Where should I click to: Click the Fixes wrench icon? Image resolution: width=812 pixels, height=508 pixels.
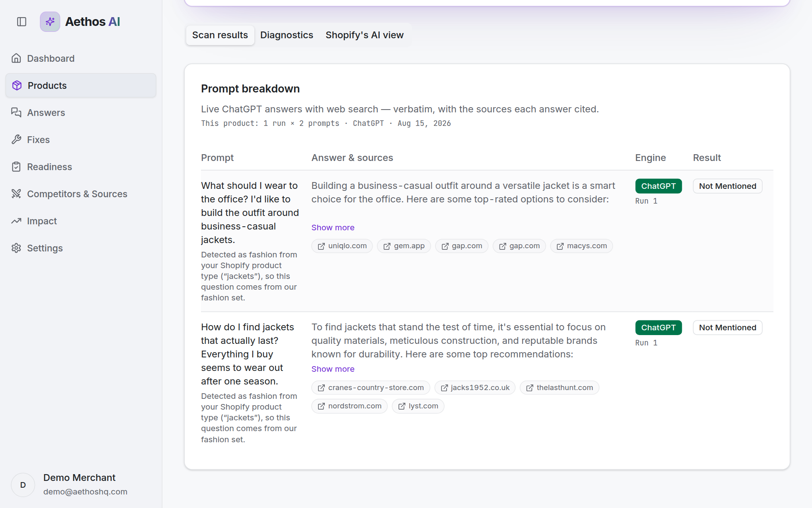[x=16, y=140]
